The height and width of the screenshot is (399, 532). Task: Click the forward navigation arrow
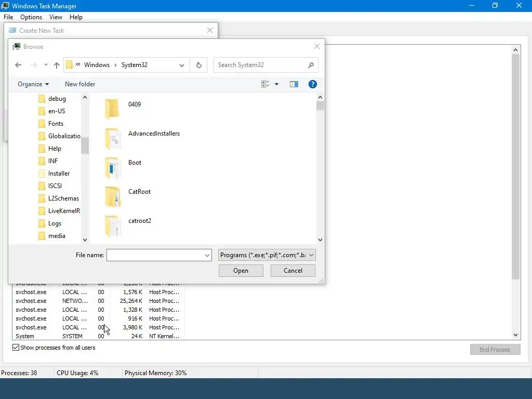(x=33, y=65)
